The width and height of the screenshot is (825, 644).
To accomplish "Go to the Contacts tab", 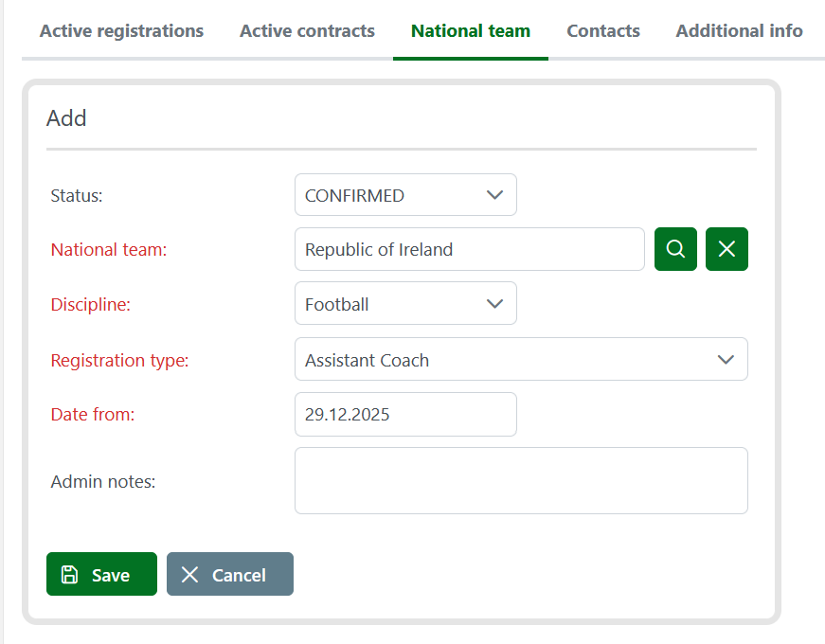I will click(x=603, y=31).
